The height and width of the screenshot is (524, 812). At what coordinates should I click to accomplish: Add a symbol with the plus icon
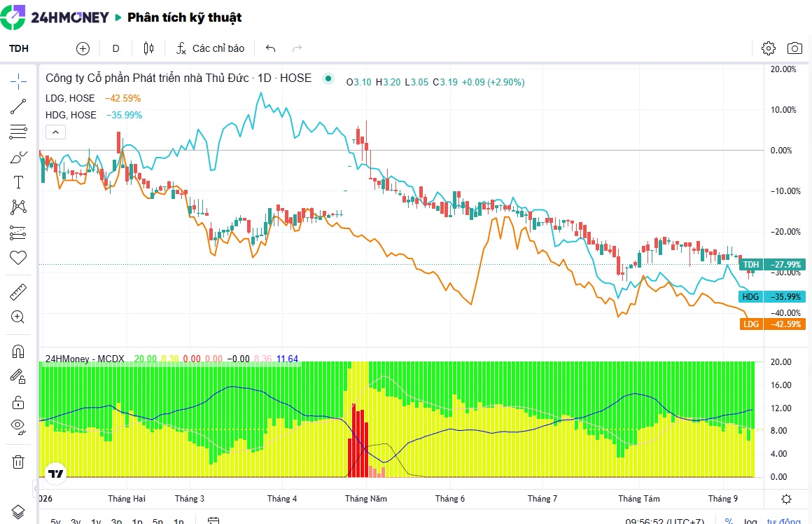[x=83, y=48]
